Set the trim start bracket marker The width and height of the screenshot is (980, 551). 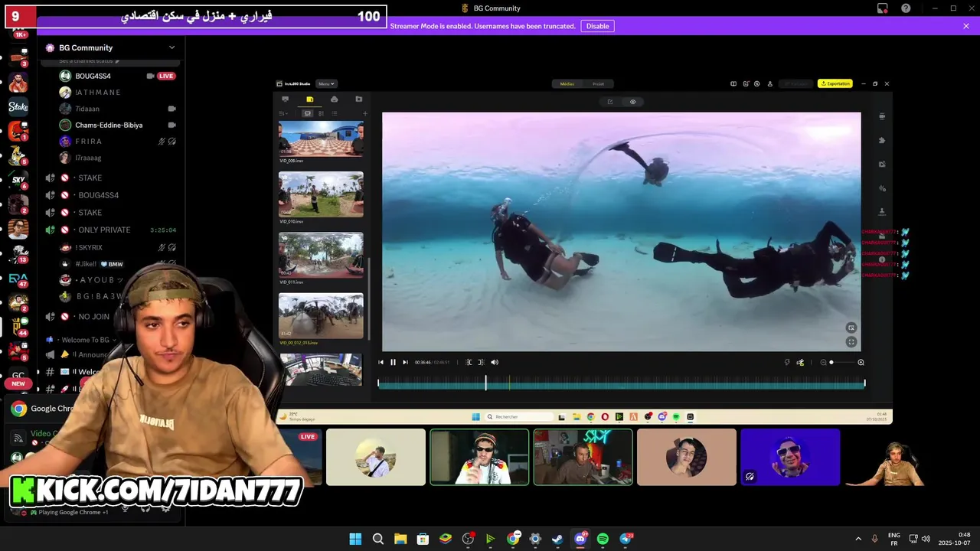point(469,362)
